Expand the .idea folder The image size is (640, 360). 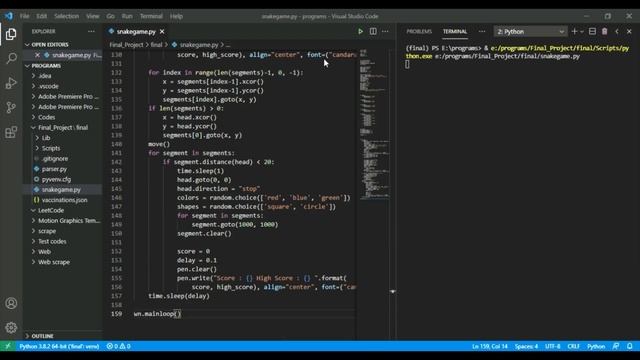pos(44,76)
